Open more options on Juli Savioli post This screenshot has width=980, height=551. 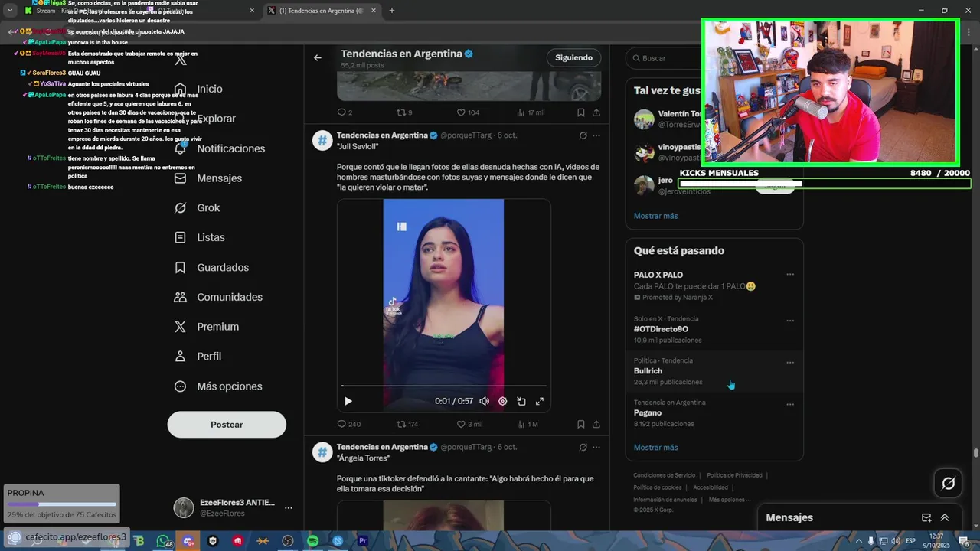tap(596, 135)
